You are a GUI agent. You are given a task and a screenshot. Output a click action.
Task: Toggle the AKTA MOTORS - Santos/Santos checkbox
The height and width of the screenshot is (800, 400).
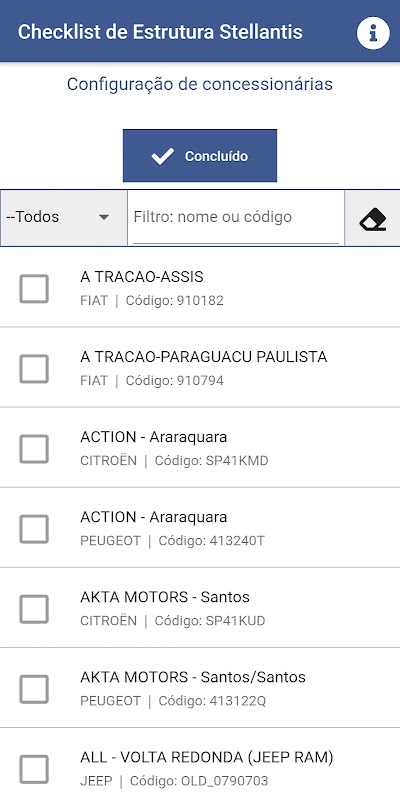point(34,689)
